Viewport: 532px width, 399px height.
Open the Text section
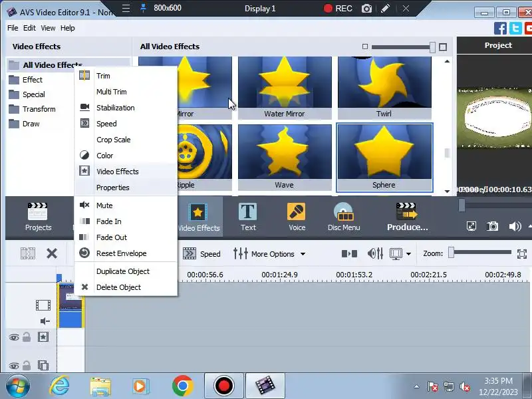(x=248, y=217)
